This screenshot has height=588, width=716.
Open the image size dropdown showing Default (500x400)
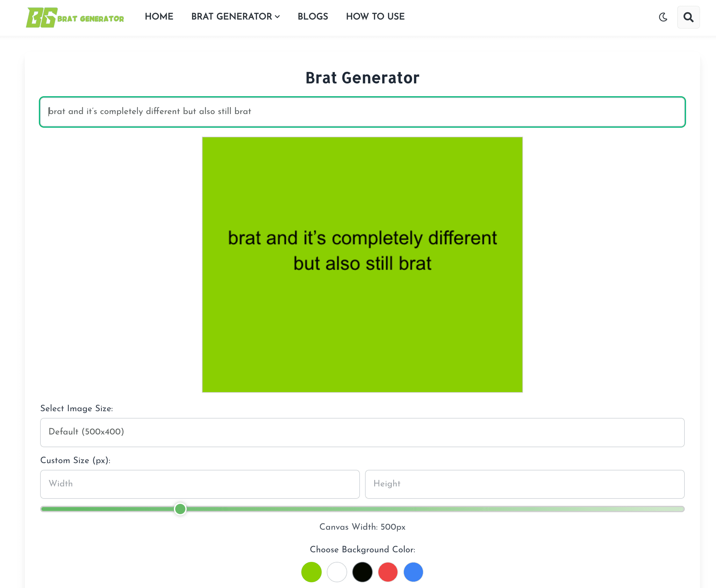[x=362, y=433]
